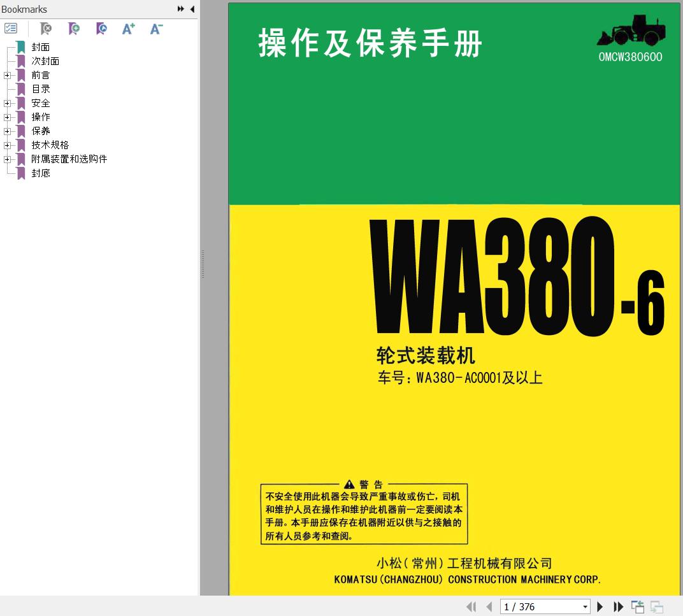Open the 封底 bookmark

click(41, 173)
